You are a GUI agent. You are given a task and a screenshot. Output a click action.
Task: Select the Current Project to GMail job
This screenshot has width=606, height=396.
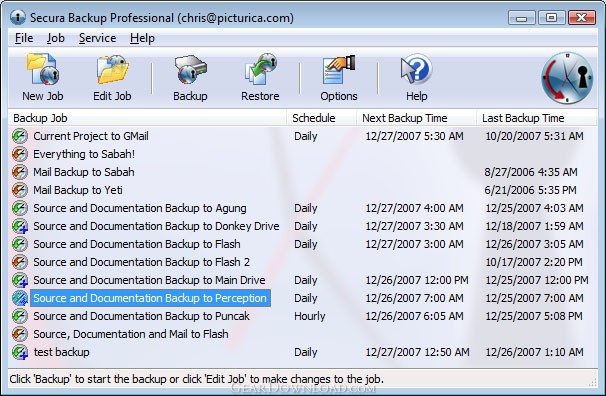click(x=91, y=136)
